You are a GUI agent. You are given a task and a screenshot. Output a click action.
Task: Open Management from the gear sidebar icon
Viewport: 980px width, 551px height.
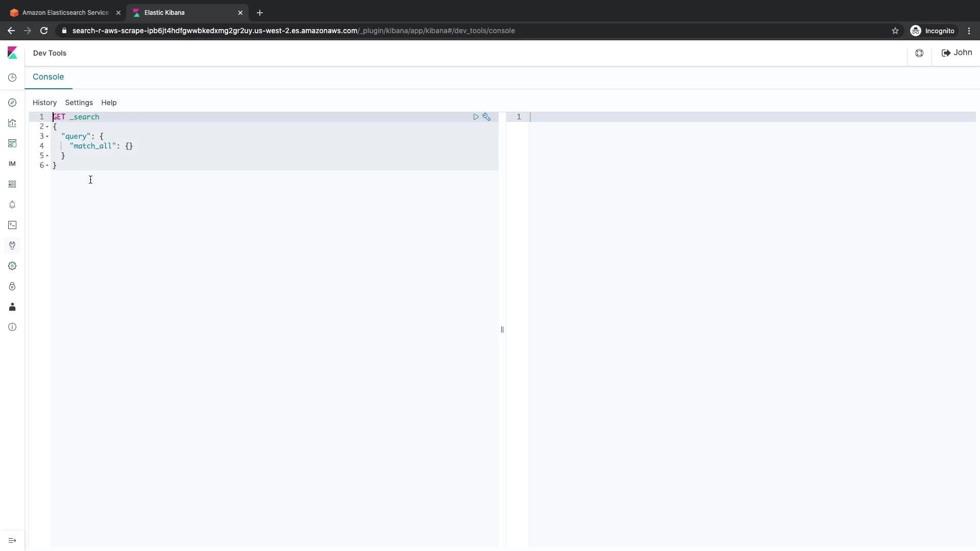tap(12, 266)
